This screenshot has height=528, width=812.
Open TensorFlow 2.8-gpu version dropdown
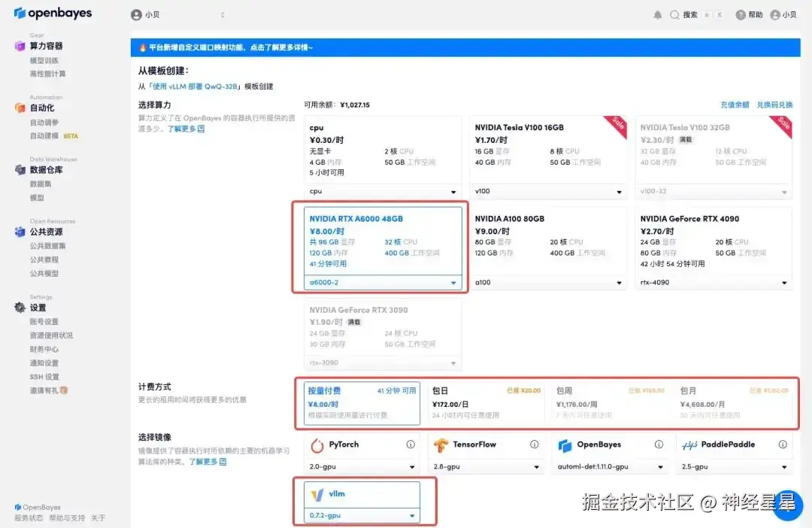pyautogui.click(x=486, y=467)
